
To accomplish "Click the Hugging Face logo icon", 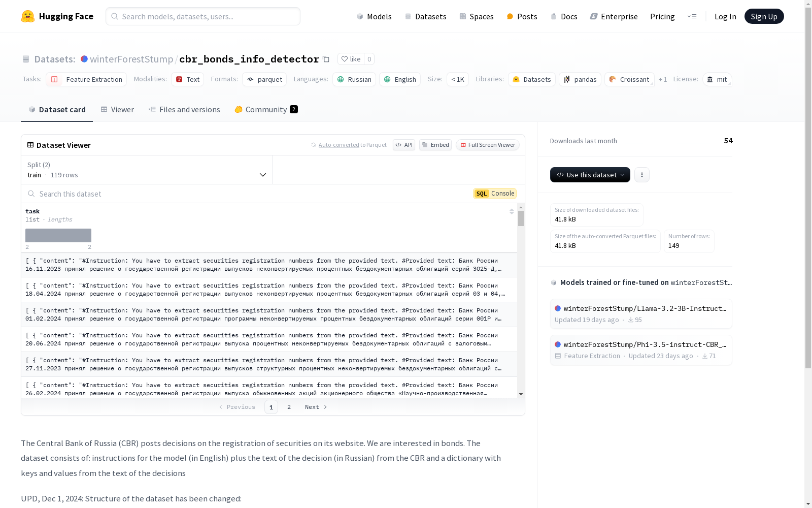I will pyautogui.click(x=28, y=16).
